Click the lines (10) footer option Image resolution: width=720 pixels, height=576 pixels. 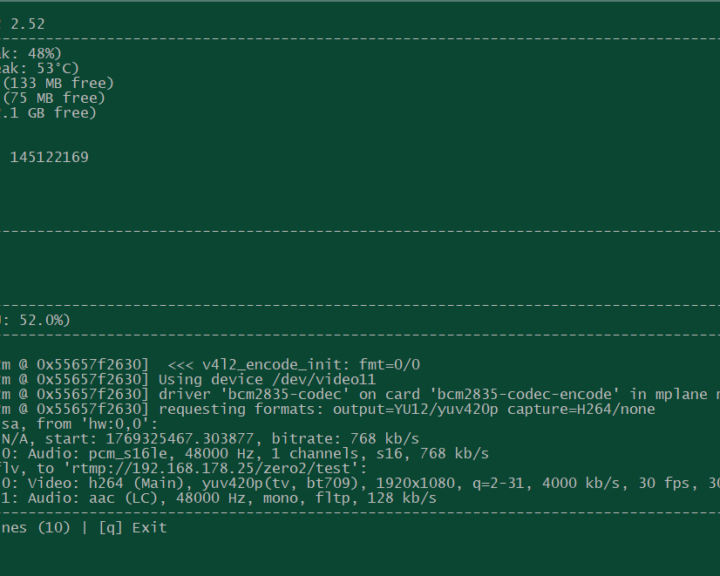(x=35, y=527)
